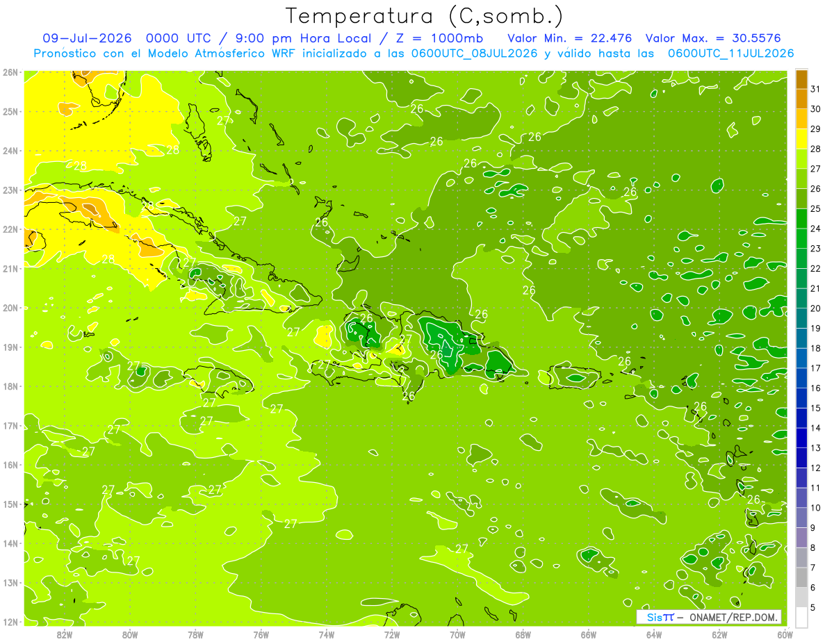Click the title "Temperatura (C,somb.)"
The image size is (834, 644).
(x=425, y=16)
